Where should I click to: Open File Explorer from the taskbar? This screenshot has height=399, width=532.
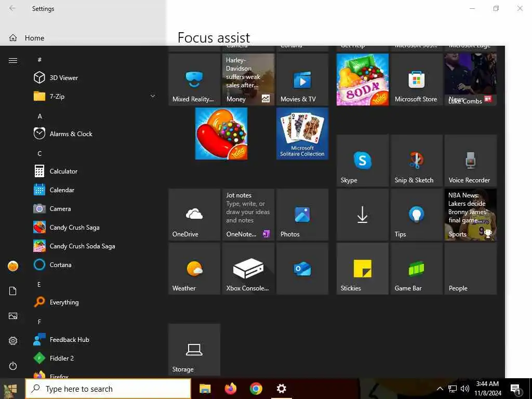205,389
